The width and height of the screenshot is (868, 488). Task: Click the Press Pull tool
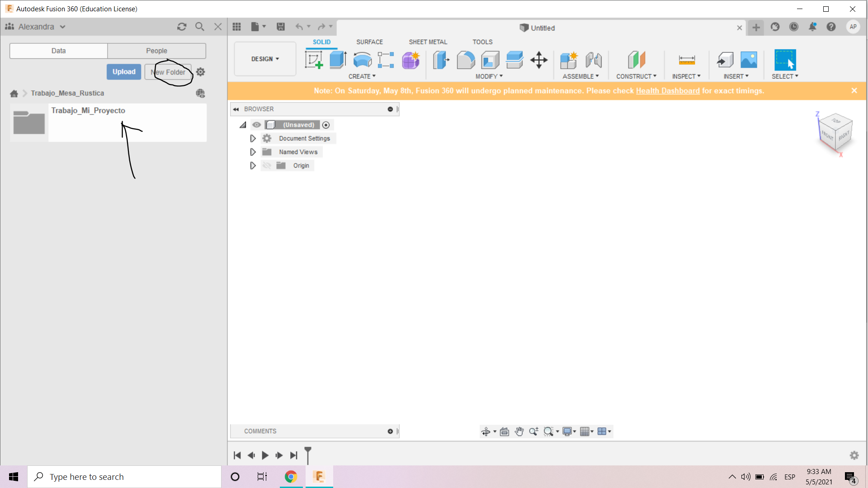click(x=441, y=60)
